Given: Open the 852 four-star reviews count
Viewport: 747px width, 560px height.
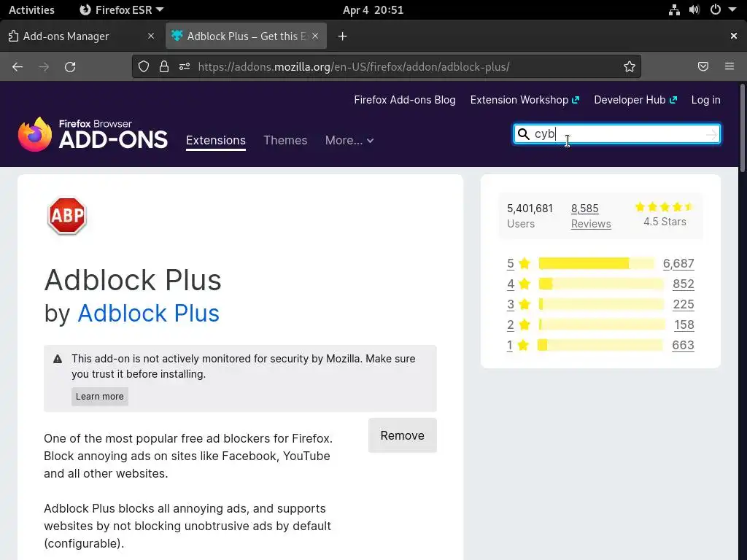Looking at the screenshot, I should pos(683,284).
